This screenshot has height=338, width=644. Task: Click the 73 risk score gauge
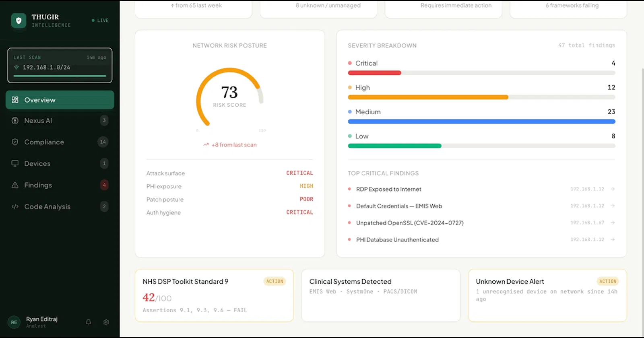pyautogui.click(x=229, y=97)
